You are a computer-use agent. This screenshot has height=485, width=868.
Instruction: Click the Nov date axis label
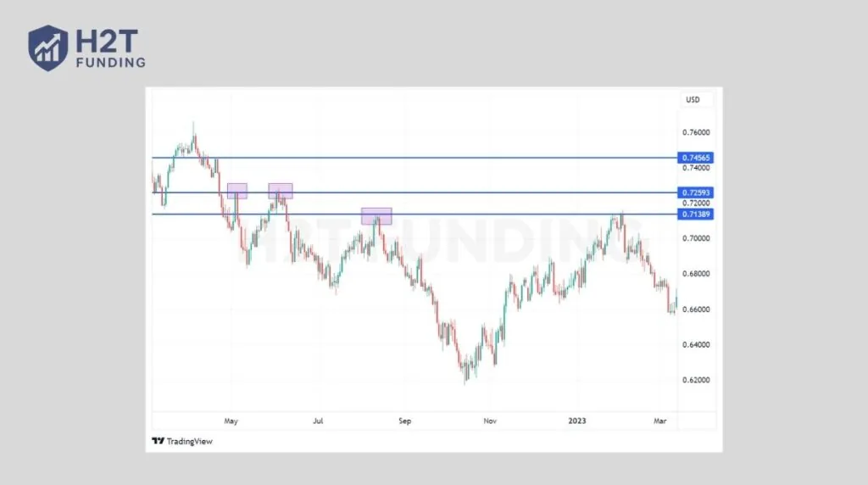coord(490,421)
